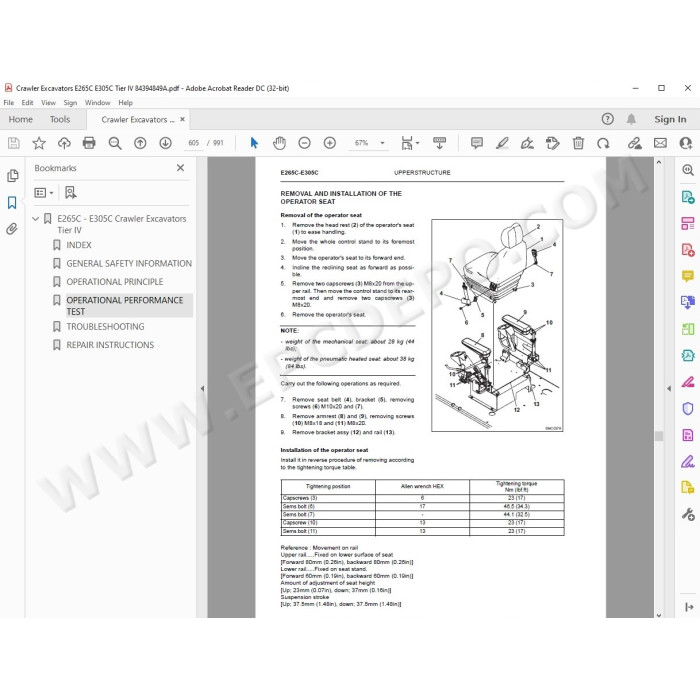Switch to the Home tab
This screenshot has height=700, width=700.
[x=21, y=119]
